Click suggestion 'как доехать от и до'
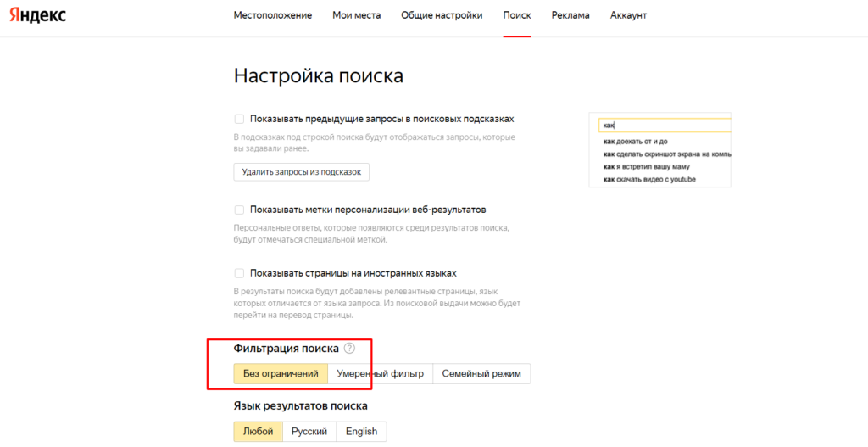This screenshot has width=868, height=447. tap(636, 142)
